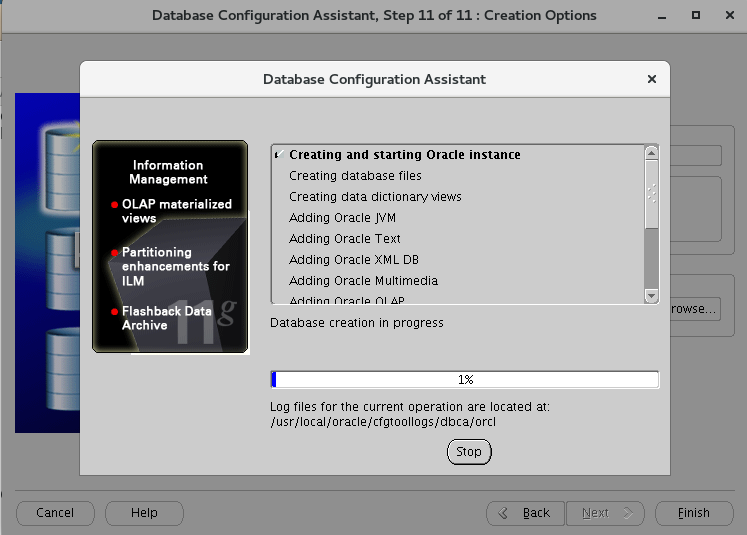Click the Stop button
This screenshot has height=535, width=747.
(x=469, y=452)
